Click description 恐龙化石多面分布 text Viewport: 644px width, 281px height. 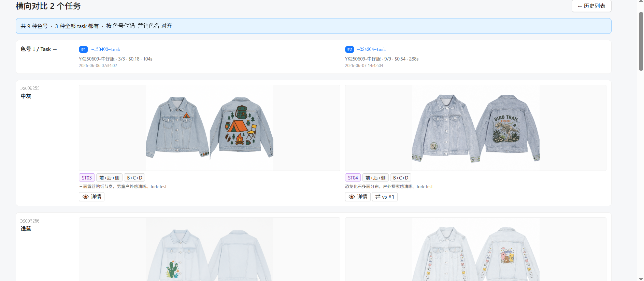[x=389, y=187]
